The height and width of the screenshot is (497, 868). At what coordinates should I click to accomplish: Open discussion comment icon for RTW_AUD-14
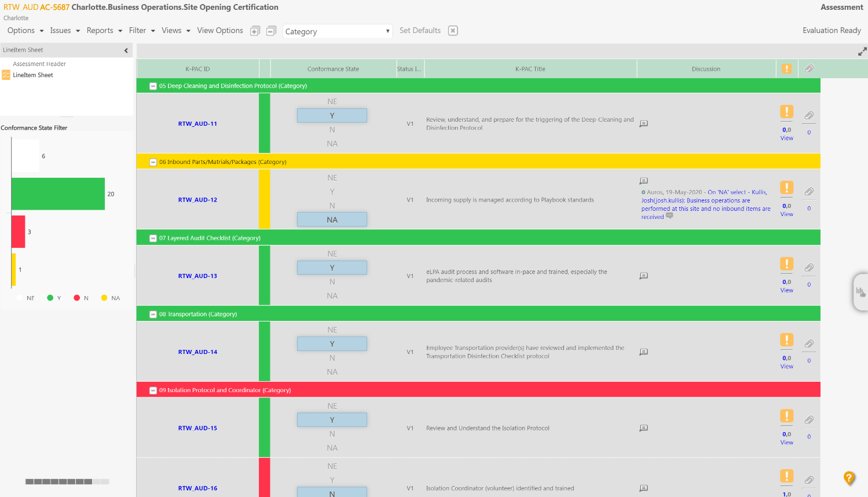pos(643,352)
